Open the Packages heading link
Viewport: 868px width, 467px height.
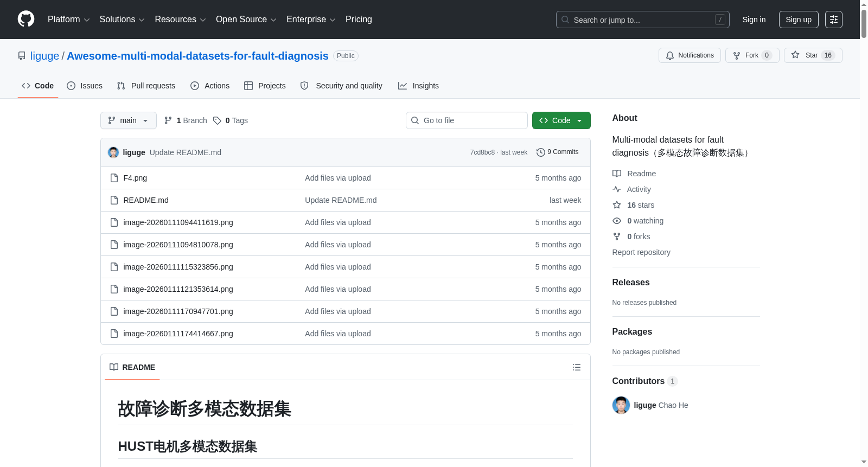click(x=632, y=331)
